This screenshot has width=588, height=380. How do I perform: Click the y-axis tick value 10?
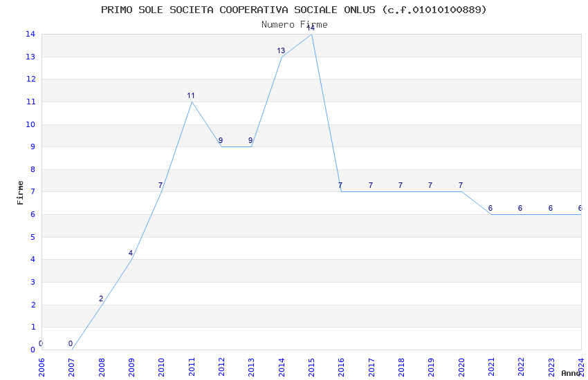[x=30, y=124]
